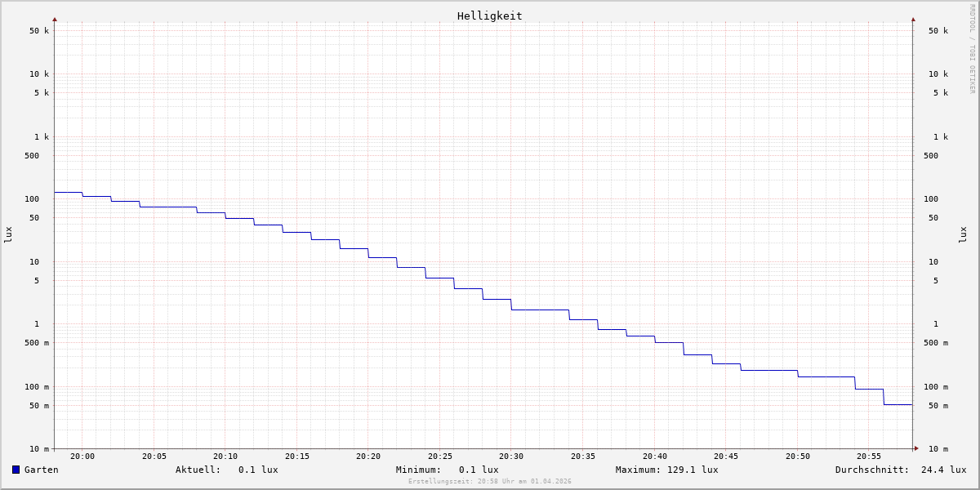Click the left axis 50 k label
The image size is (980, 490).
tap(39, 31)
